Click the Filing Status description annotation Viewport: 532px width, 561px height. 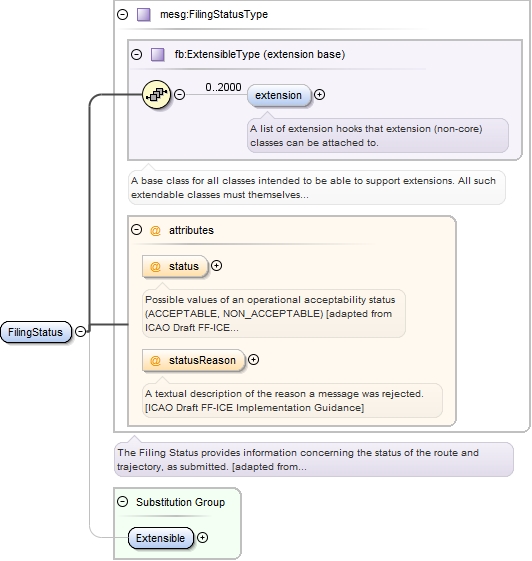(314, 460)
